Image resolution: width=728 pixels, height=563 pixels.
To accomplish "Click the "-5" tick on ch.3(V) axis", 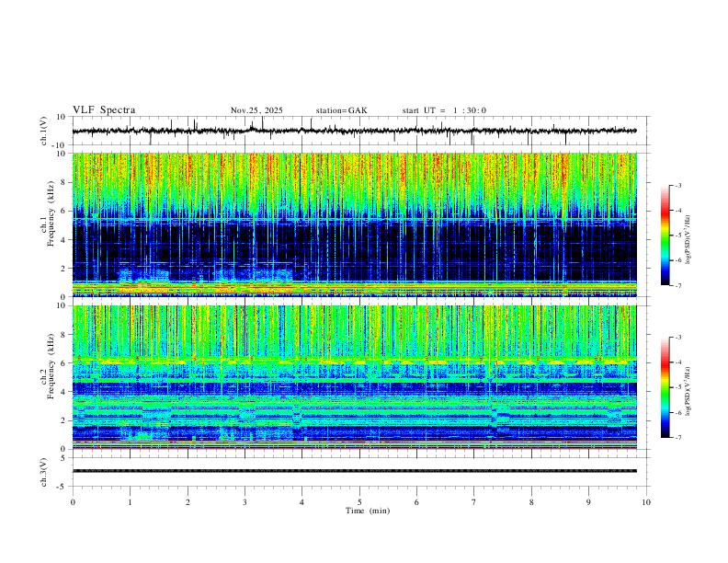I will pyautogui.click(x=63, y=487).
